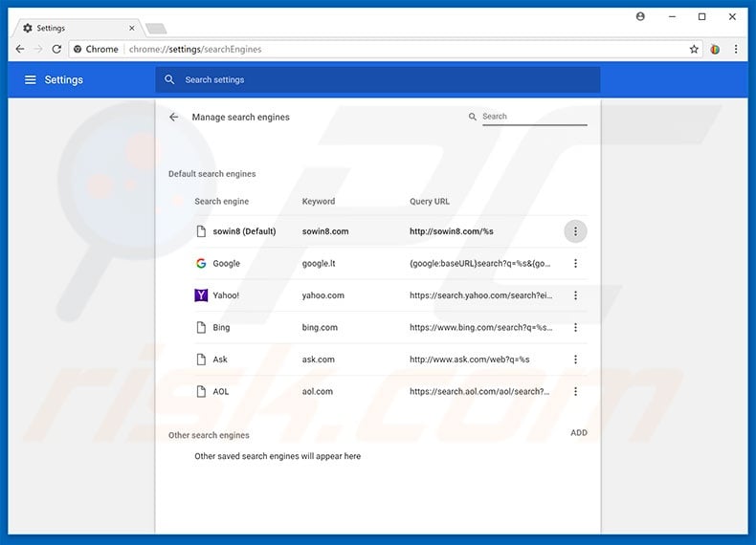Viewport: 756px width, 545px height.
Task: Click the 'Bing' search engine name
Action: [x=221, y=327]
